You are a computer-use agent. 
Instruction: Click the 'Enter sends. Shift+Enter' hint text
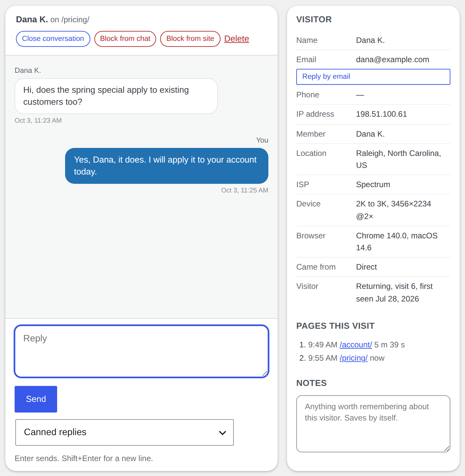pos(84,458)
